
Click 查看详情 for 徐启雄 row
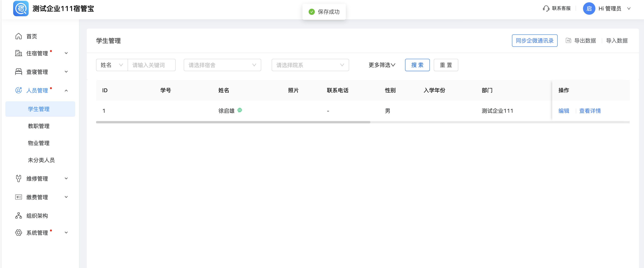point(590,111)
